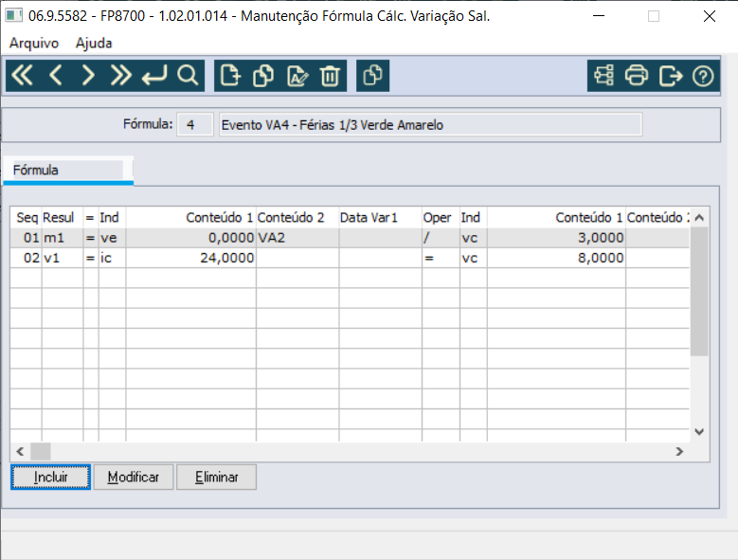Click application icon in title bar
The height and width of the screenshot is (560, 738).
(x=13, y=15)
